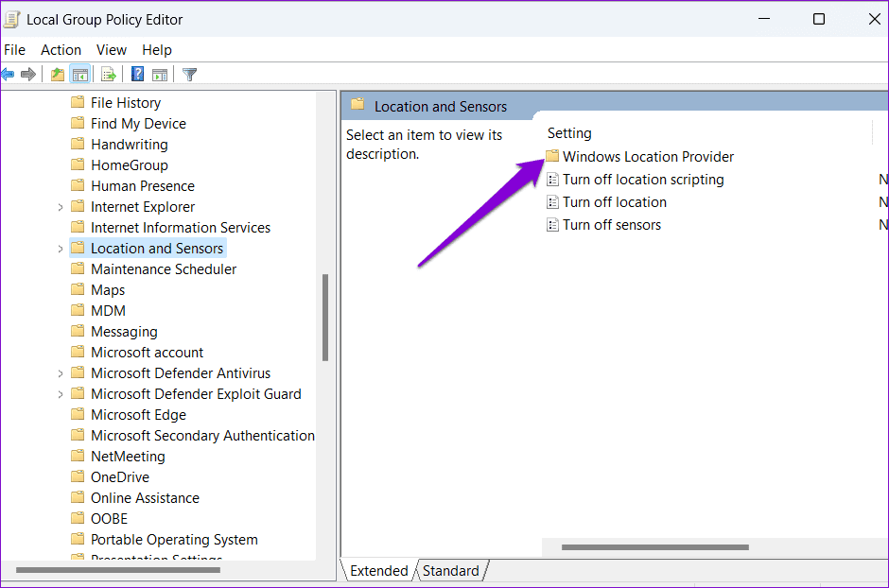Expand the Internet Explorer tree node
Viewport: 889px width, 588px height.
coord(61,207)
